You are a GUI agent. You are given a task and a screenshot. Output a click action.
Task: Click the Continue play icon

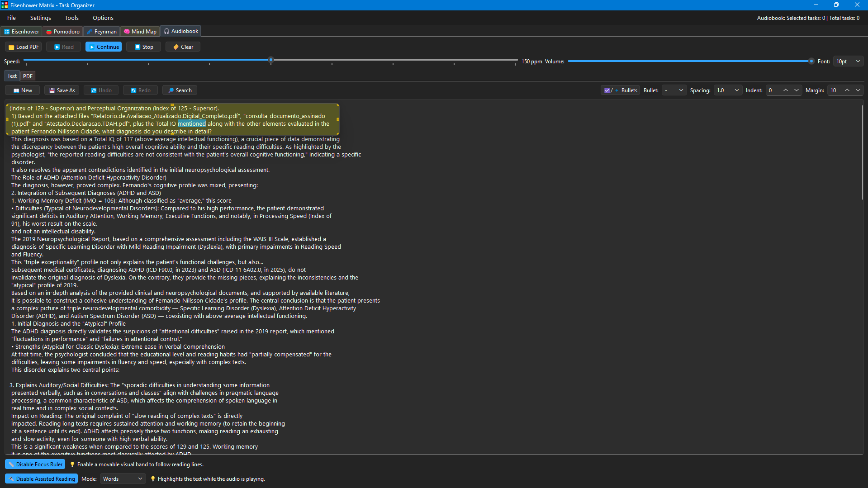pyautogui.click(x=92, y=47)
